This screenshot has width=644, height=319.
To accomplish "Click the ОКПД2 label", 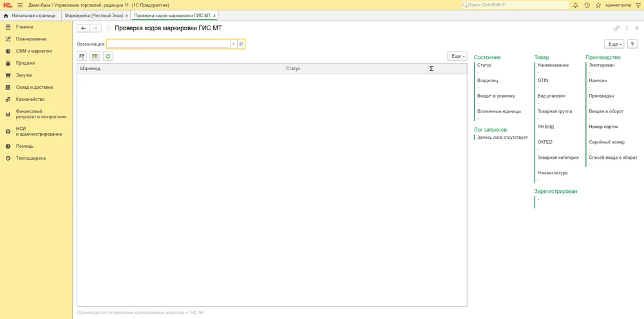I will (545, 142).
